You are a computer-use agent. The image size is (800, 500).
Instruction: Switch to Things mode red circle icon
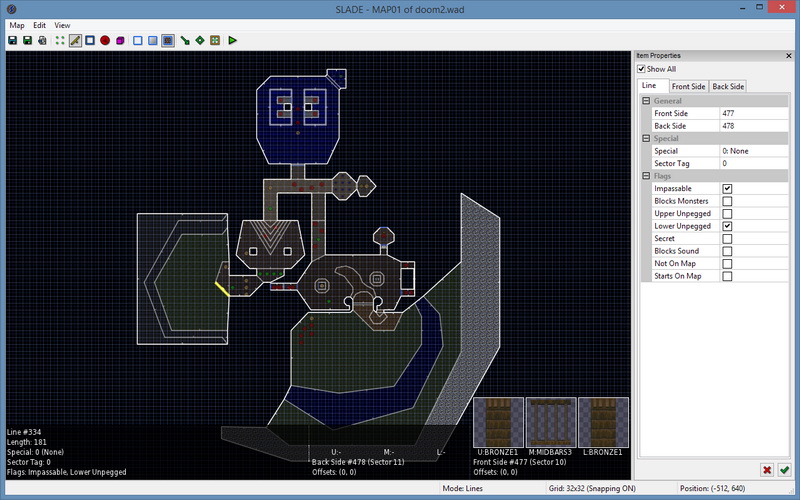pyautogui.click(x=104, y=41)
